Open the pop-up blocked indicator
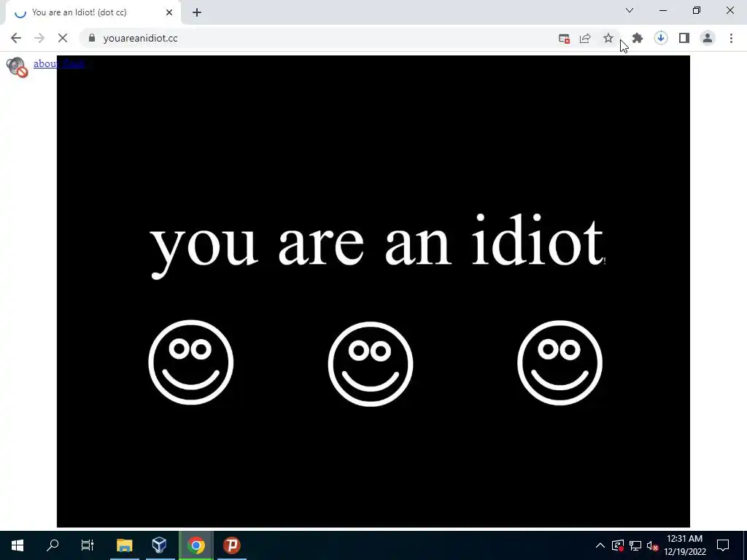The height and width of the screenshot is (560, 747). (564, 39)
